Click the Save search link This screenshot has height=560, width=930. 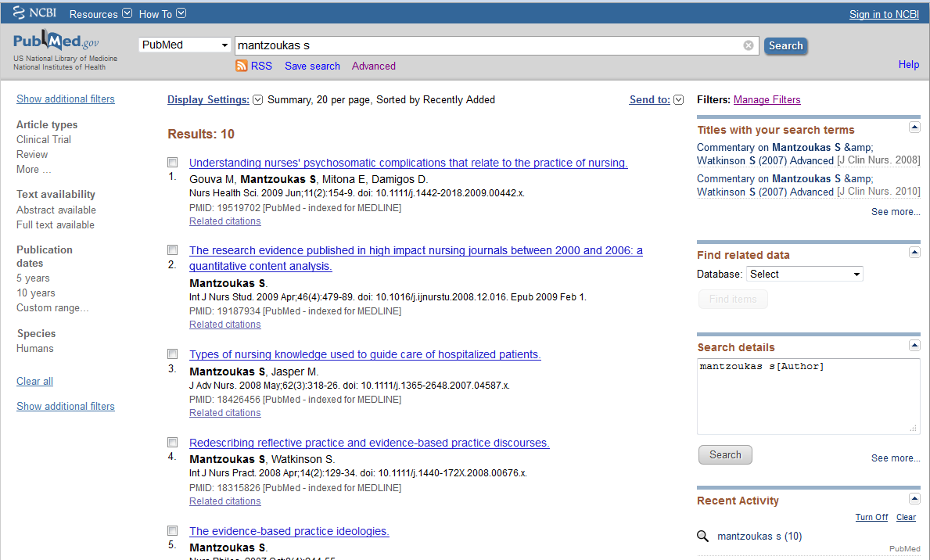[x=312, y=66]
